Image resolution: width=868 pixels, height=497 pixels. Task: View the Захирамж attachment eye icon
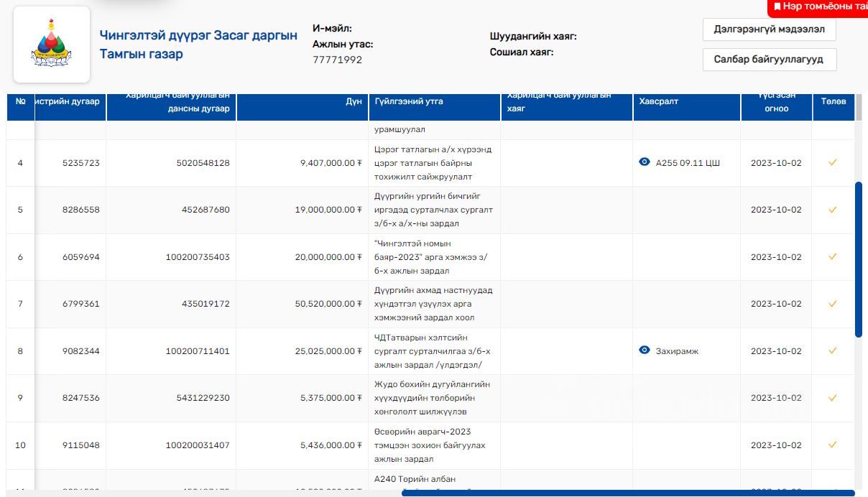pyautogui.click(x=645, y=350)
